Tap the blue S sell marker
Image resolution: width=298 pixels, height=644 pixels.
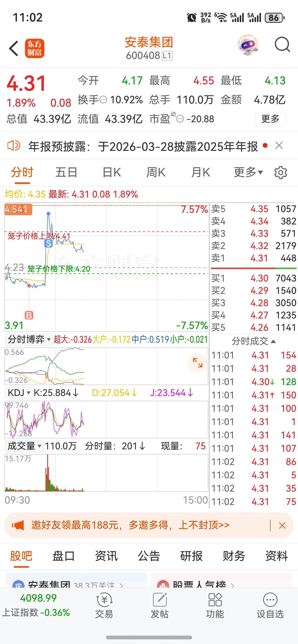(x=48, y=243)
